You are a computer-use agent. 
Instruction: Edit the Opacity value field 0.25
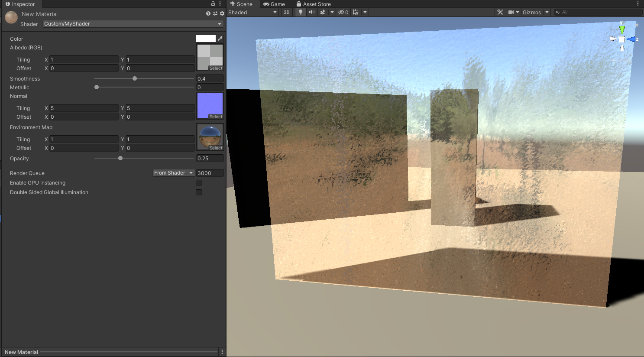coord(210,158)
